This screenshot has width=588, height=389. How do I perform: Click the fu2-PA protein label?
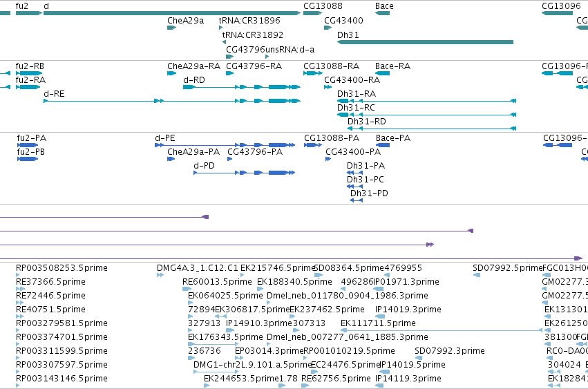coord(32,138)
